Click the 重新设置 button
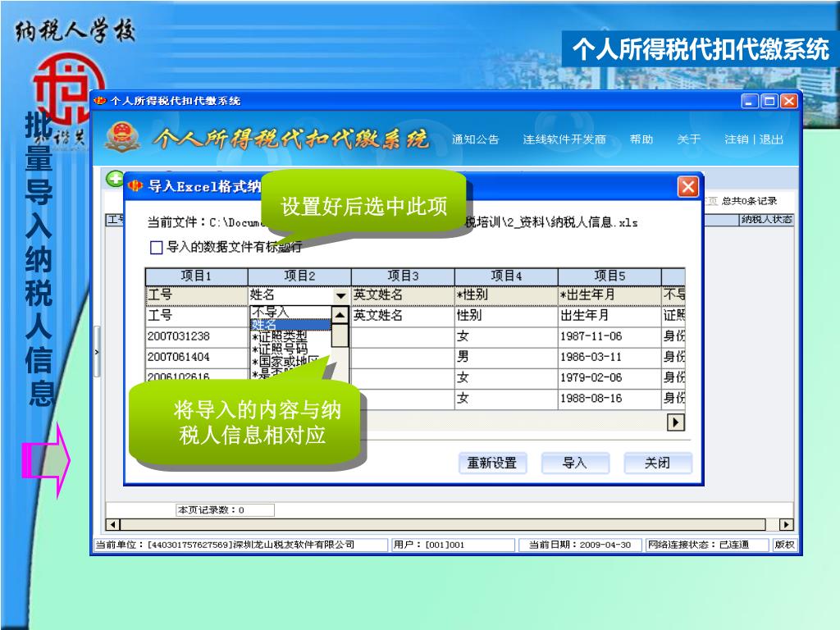 [492, 463]
